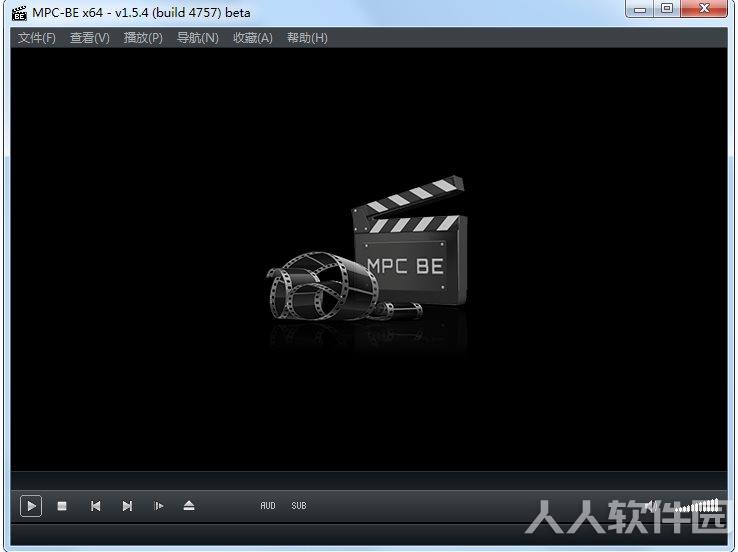Click the seek bar above the controls
This screenshot has width=738, height=552.
point(369,480)
